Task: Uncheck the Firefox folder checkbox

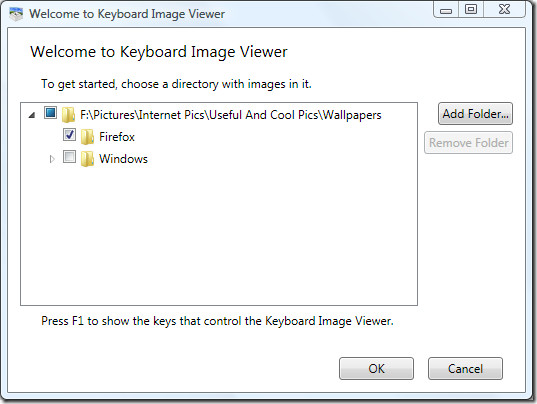Action: tap(69, 135)
